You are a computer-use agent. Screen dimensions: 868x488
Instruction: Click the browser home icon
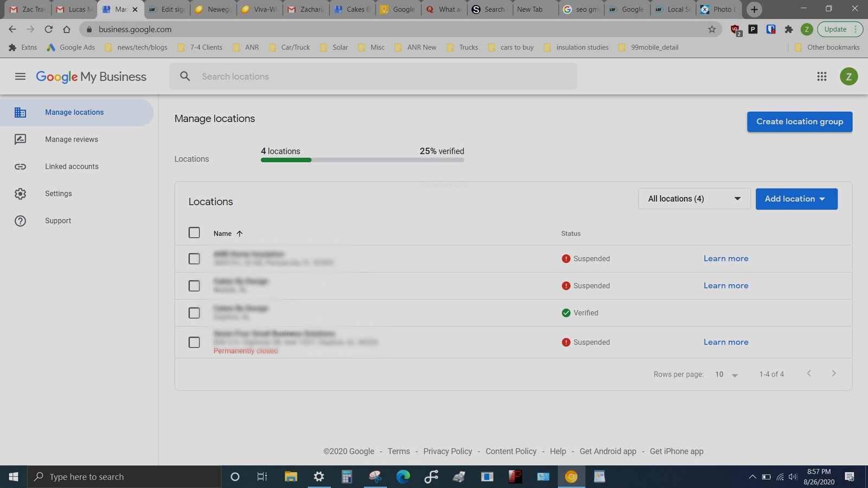tap(67, 29)
